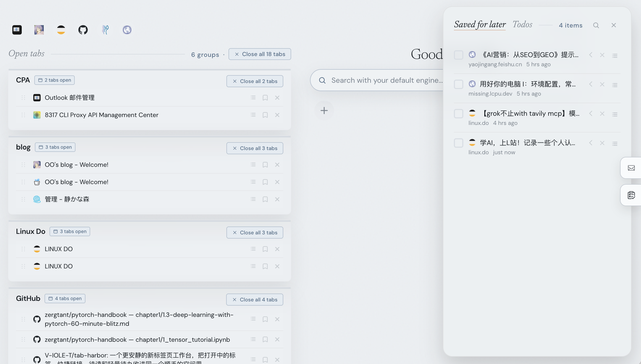Open the Outlook shortcut icon in top row
The width and height of the screenshot is (641, 364).
point(17,30)
